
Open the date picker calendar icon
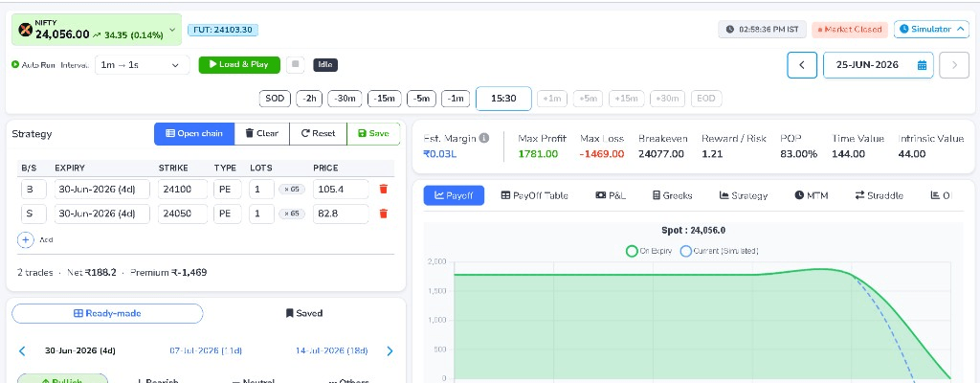[x=922, y=65]
